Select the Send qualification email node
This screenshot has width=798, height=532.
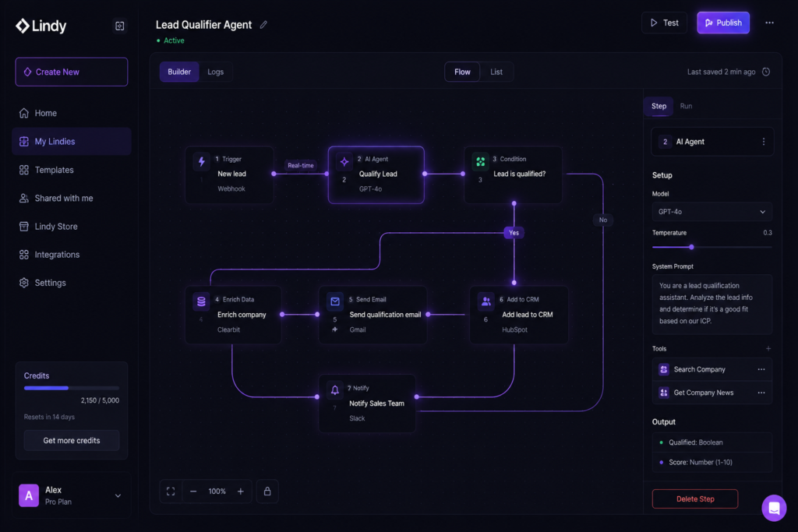coord(373,315)
